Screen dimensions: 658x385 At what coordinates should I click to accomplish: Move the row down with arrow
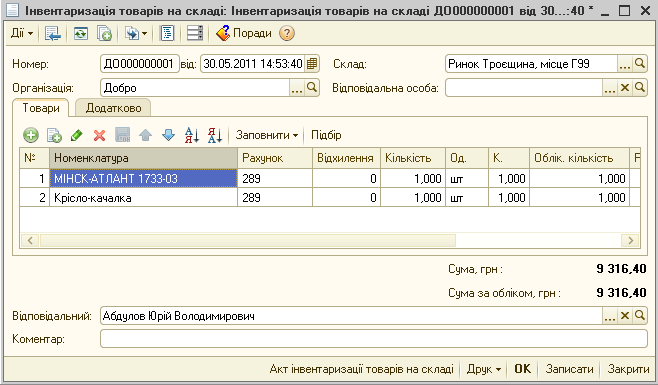tap(168, 135)
